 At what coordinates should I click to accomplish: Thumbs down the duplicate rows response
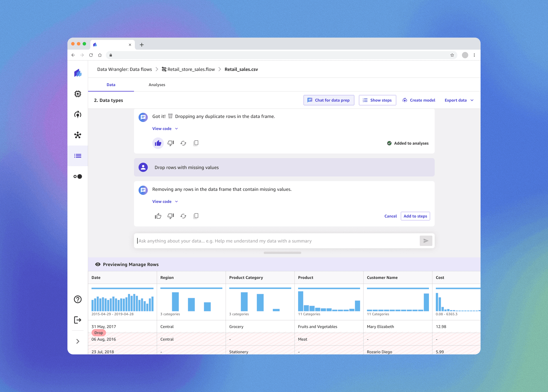click(171, 143)
